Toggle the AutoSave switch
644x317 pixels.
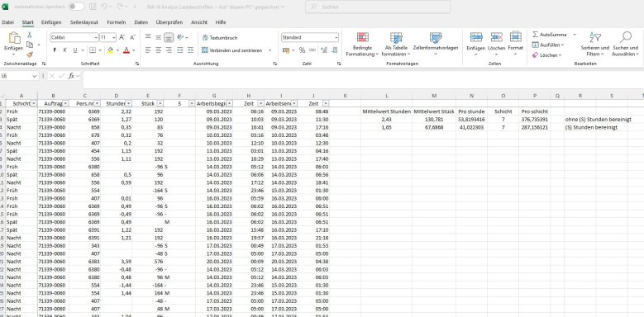click(76, 7)
